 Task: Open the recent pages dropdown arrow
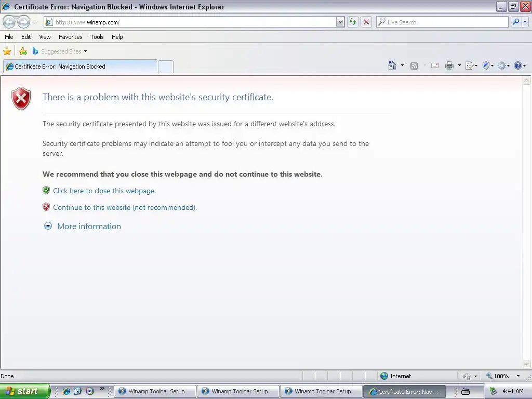point(35,22)
